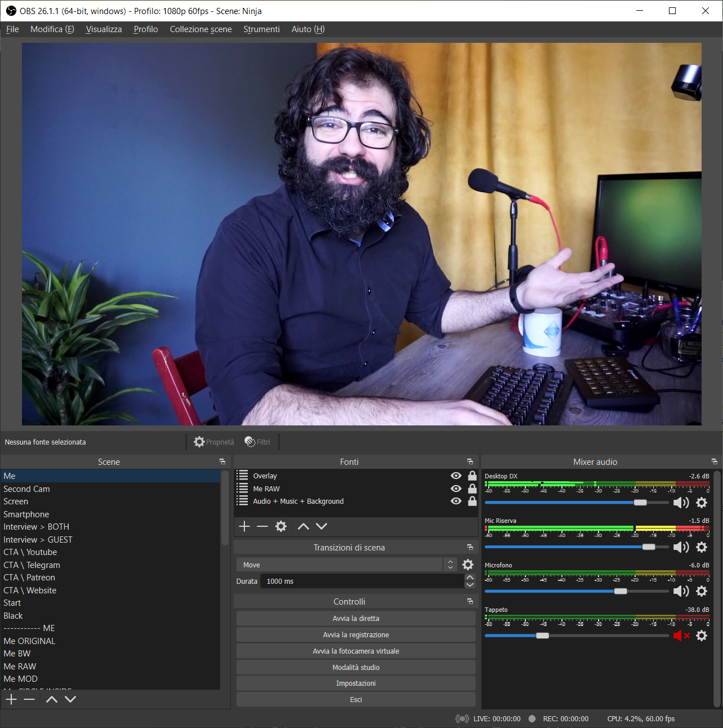Remove the selected source in Fonti
This screenshot has height=728, width=723.
click(262, 526)
